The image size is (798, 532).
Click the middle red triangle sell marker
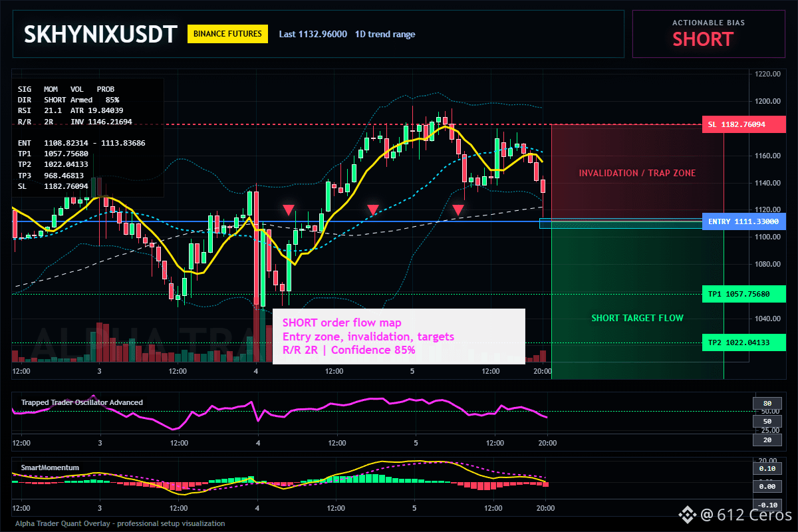373,210
